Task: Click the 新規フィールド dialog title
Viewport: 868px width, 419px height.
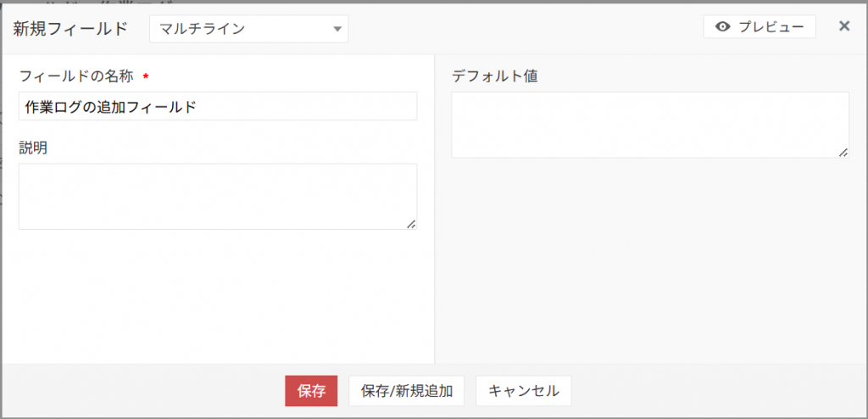Action: tap(70, 28)
